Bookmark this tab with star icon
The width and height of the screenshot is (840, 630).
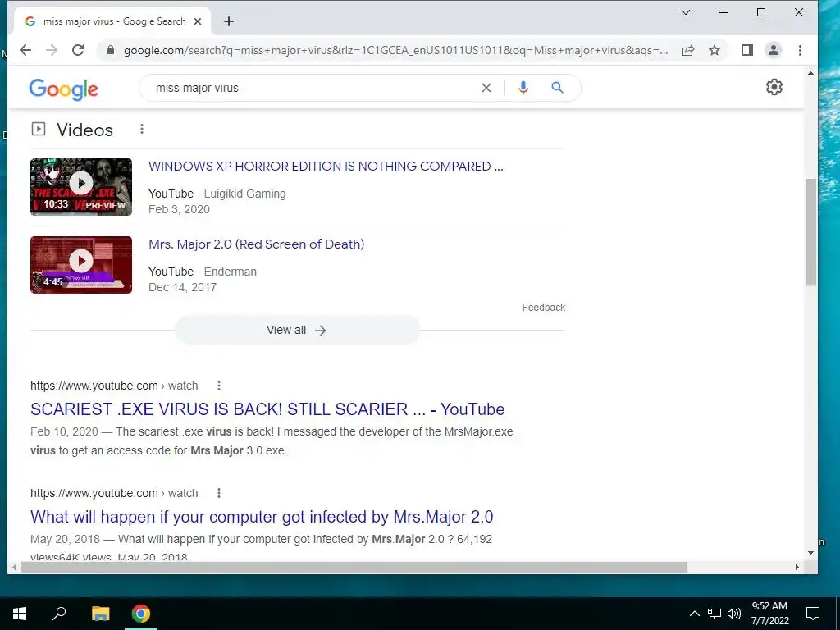coord(714,50)
